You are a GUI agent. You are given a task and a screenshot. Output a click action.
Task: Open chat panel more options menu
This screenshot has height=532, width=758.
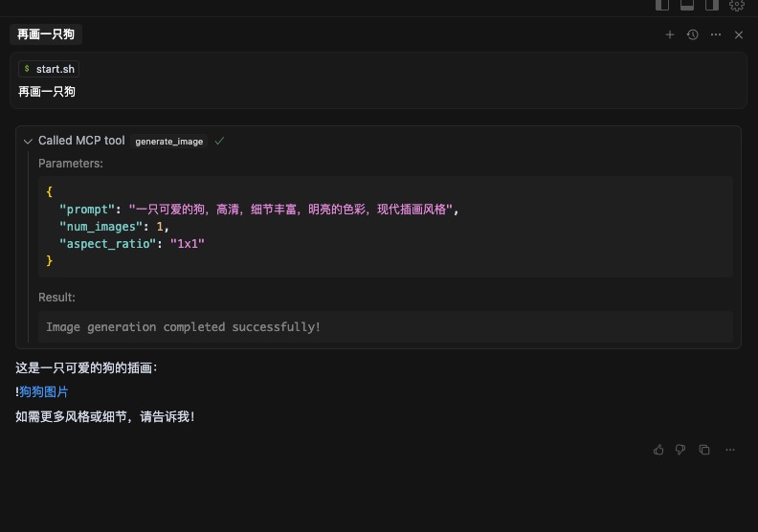click(x=716, y=34)
